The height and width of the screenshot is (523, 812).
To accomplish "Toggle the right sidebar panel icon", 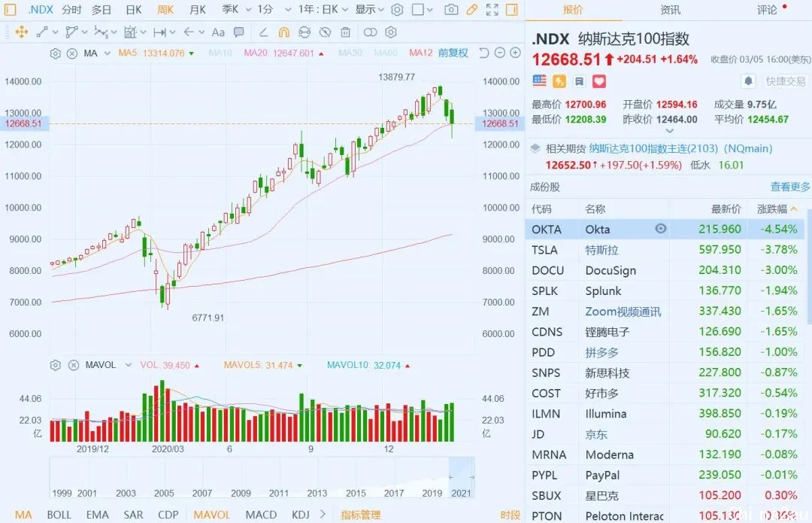I will tap(512, 9).
